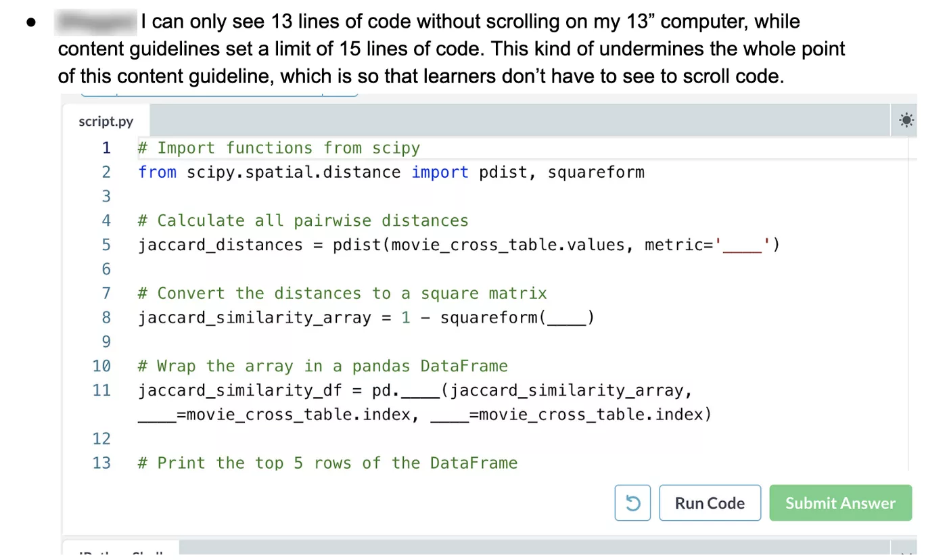Click line number 3 in the gutter
Viewport: 947px width, 560px height.
[106, 196]
